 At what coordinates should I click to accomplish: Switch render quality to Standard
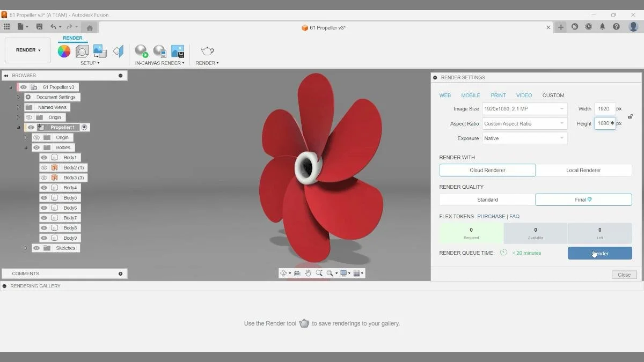pyautogui.click(x=487, y=199)
